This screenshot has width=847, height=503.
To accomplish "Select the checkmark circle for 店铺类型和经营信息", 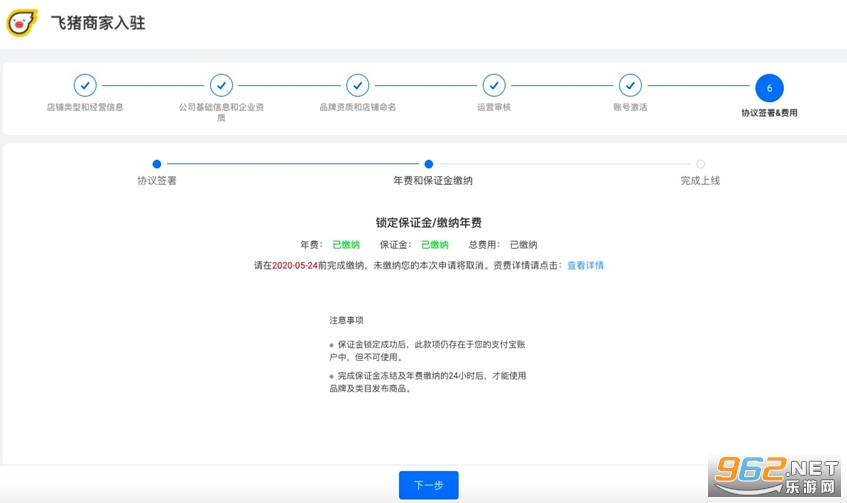I will click(85, 86).
